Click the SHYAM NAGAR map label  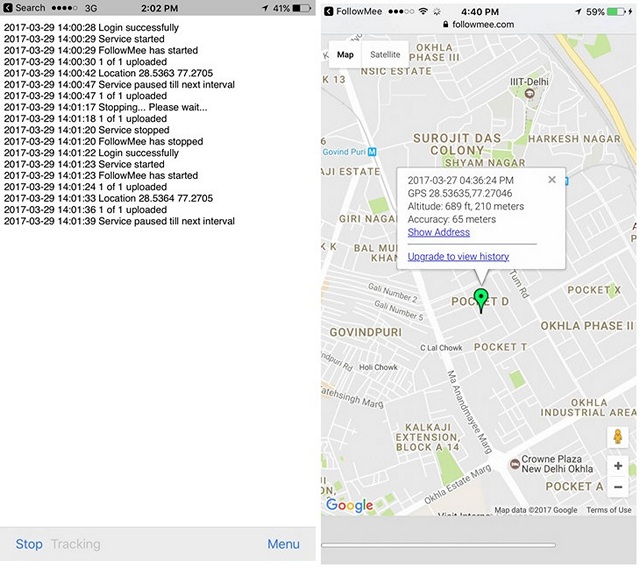485,163
